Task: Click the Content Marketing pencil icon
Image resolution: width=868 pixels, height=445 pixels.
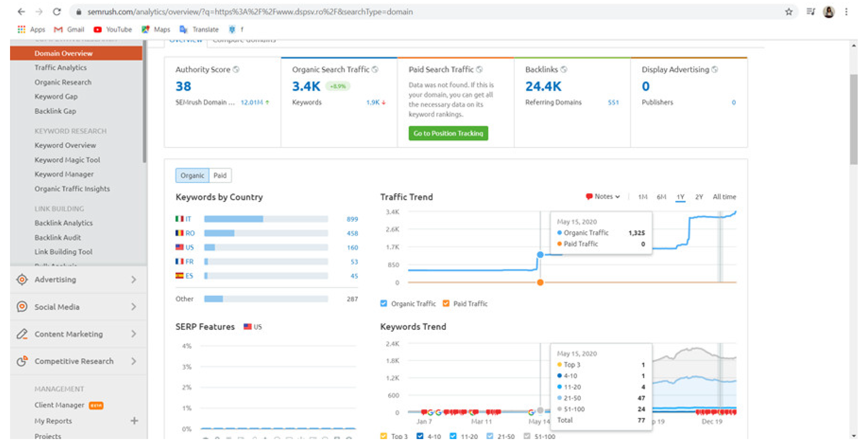Action: 22,334
